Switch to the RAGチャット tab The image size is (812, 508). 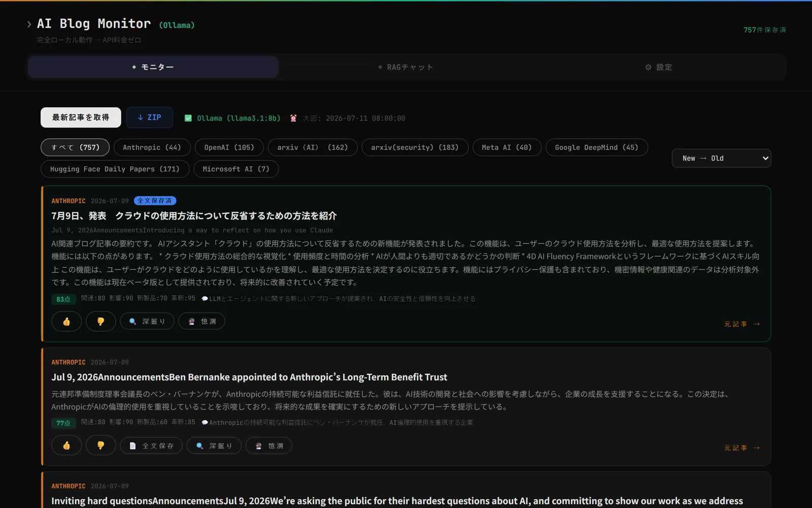click(x=405, y=67)
